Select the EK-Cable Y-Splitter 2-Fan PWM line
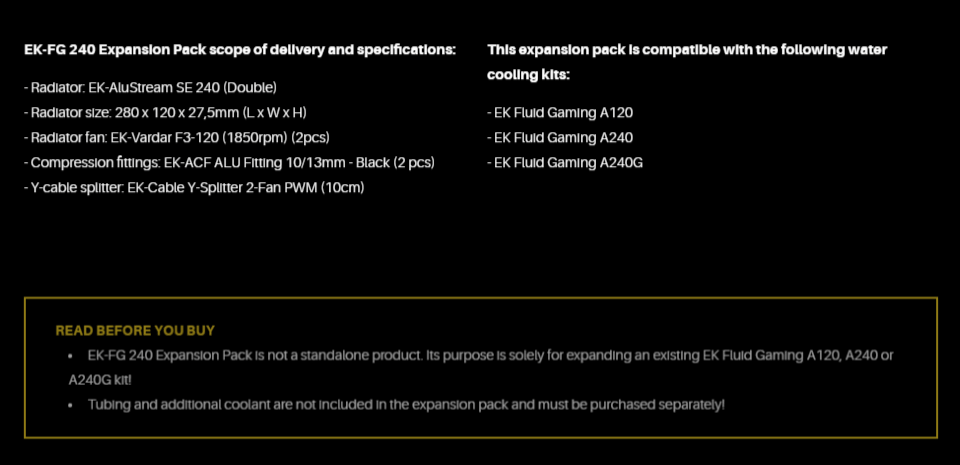This screenshot has height=465, width=960. tap(194, 188)
